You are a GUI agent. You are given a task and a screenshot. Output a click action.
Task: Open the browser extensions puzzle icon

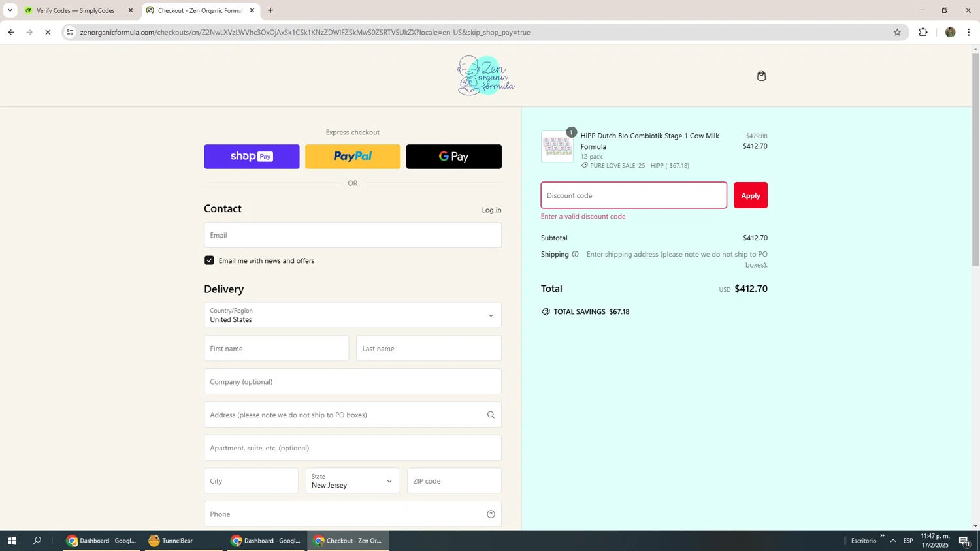pos(923,32)
